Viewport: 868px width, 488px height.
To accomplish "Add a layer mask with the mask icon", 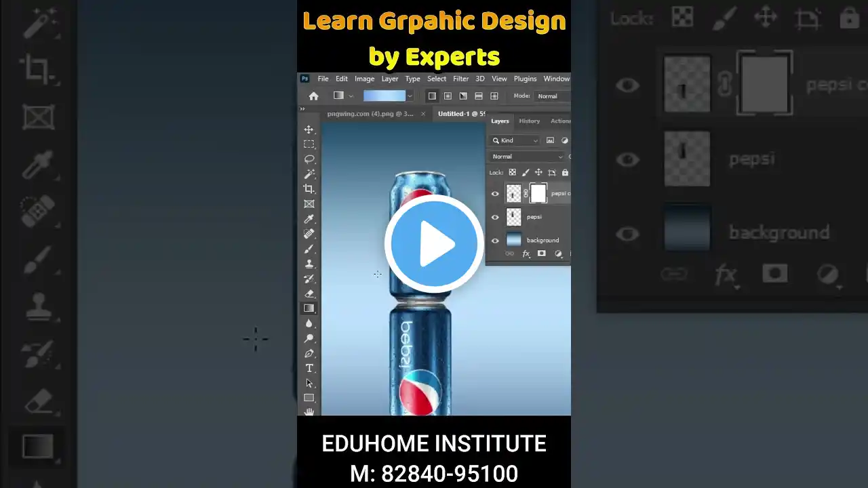I will coord(541,253).
